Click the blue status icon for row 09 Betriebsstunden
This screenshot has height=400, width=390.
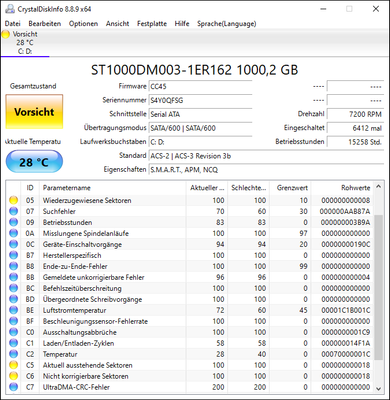coord(13,222)
